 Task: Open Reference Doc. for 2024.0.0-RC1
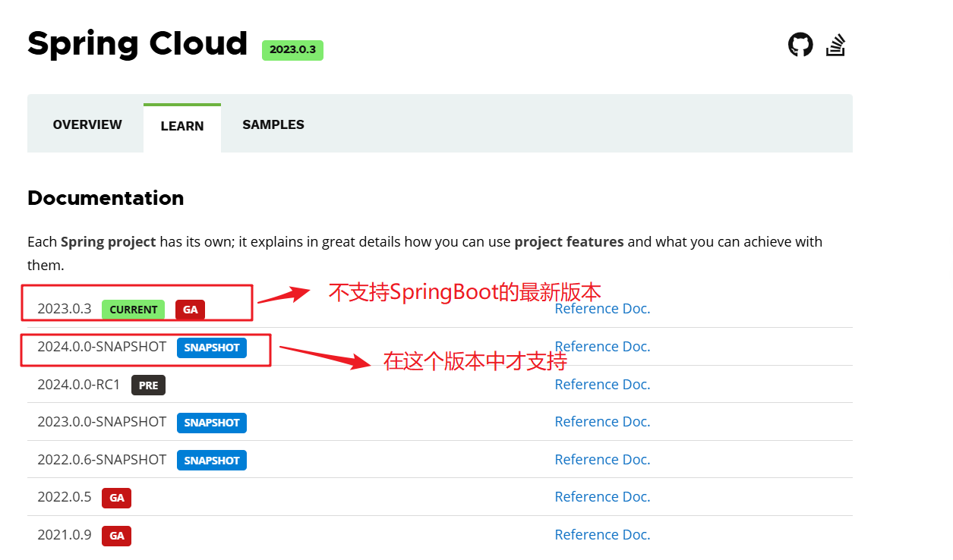point(602,385)
